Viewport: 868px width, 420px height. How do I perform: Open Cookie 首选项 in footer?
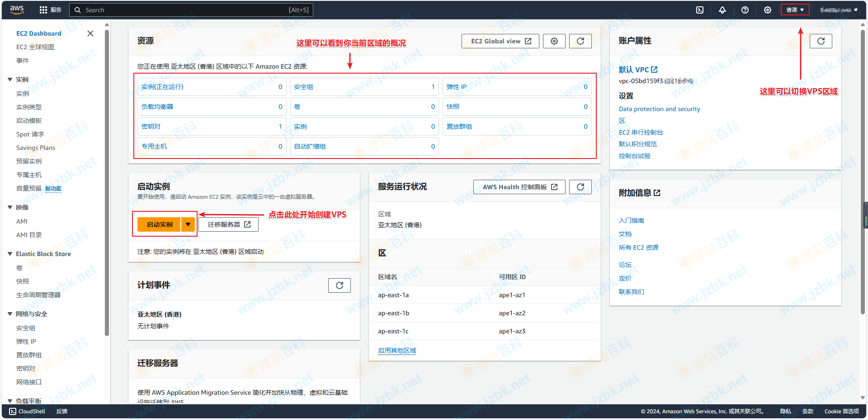(842, 411)
